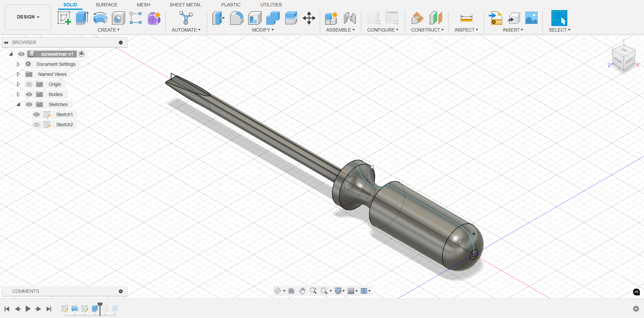The width and height of the screenshot is (644, 318).
Task: Click the Insert SVG icon
Action: (496, 18)
